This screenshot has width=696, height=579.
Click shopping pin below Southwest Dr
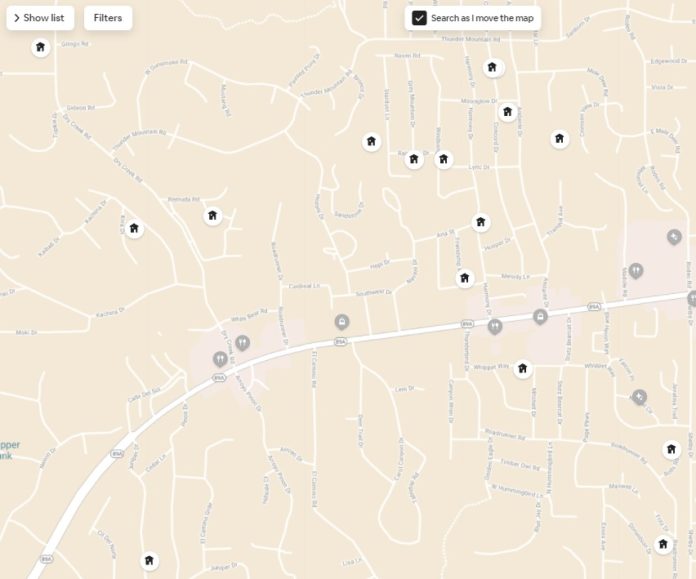pos(341,322)
